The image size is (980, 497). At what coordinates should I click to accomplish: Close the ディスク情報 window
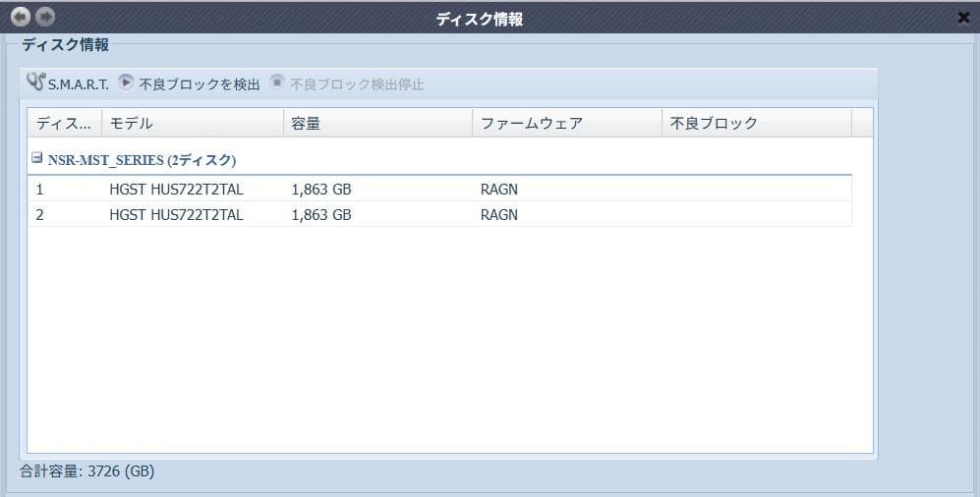click(963, 18)
